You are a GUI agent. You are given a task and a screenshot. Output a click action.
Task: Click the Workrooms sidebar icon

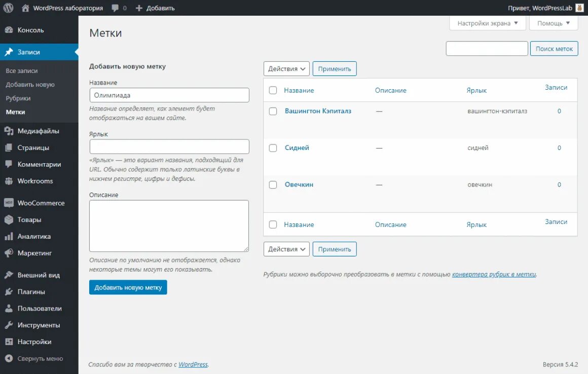[9, 181]
